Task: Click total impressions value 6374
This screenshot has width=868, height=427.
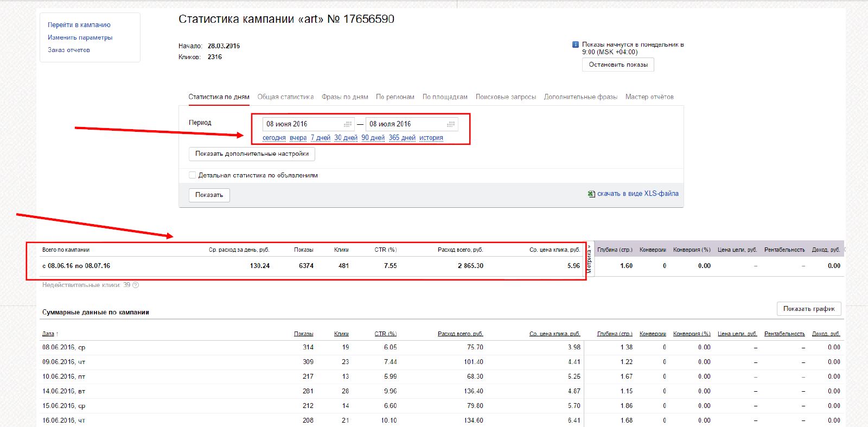Action: tap(306, 266)
